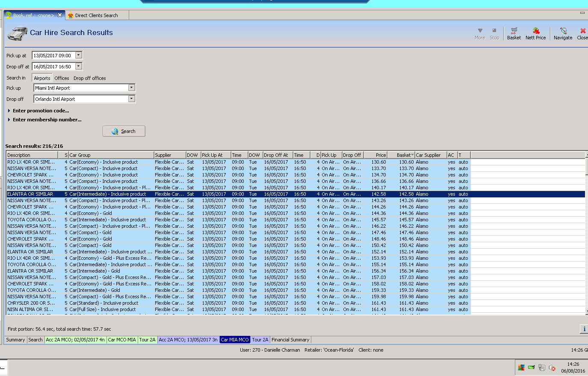Image resolution: width=588 pixels, height=376 pixels.
Task: Click the muted speaker icon in system tray
Action: [552, 367]
